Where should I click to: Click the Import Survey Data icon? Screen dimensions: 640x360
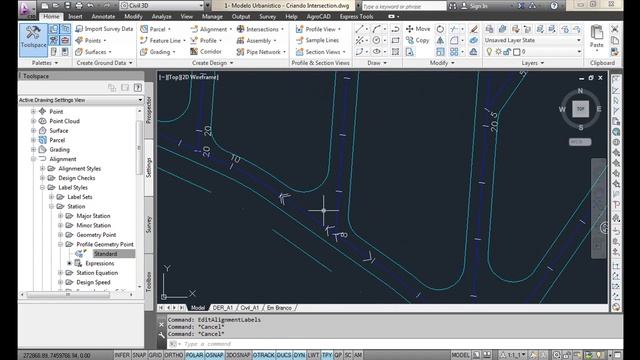[x=79, y=29]
